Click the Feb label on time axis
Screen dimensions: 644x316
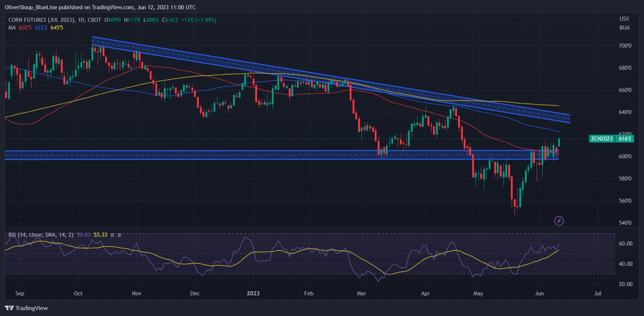308,294
